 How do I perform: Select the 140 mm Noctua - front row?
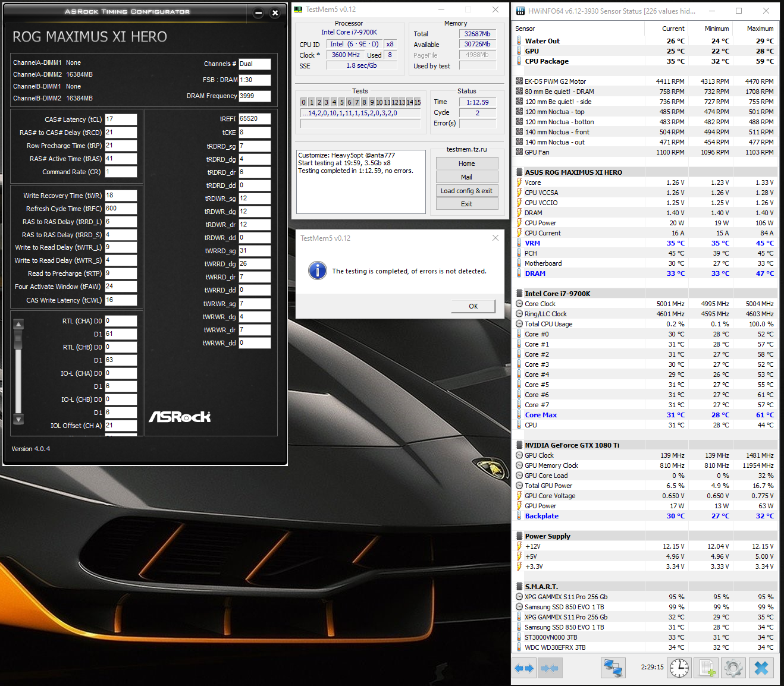coord(644,132)
